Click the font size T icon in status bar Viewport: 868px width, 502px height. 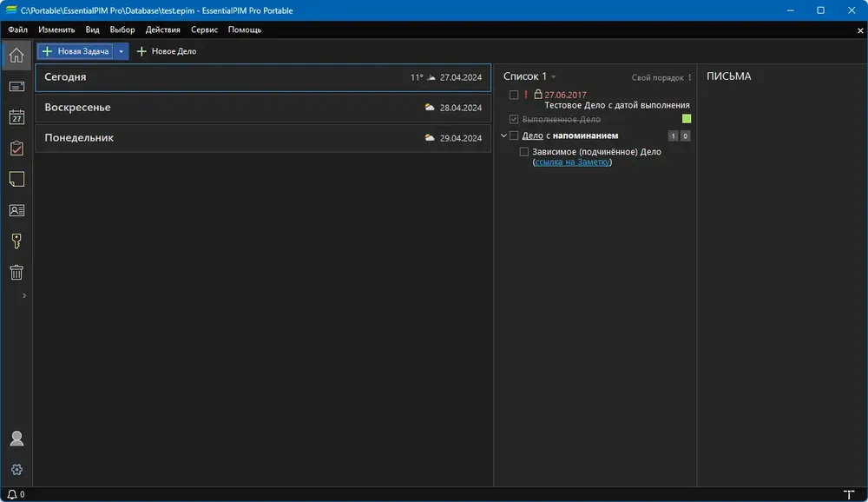(849, 494)
